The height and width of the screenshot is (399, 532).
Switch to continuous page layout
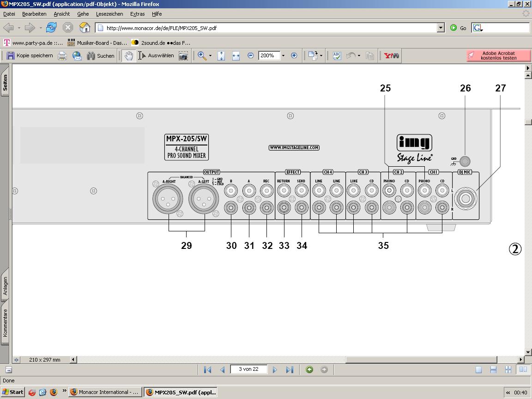(x=493, y=369)
